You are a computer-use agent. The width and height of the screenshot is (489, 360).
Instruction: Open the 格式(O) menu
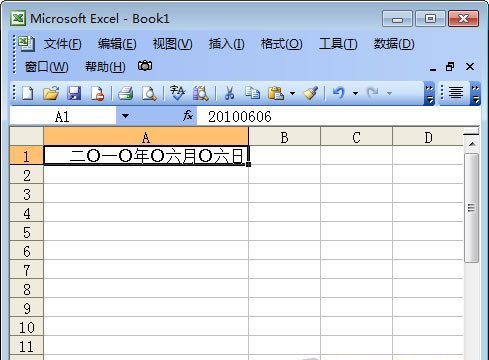click(x=281, y=44)
